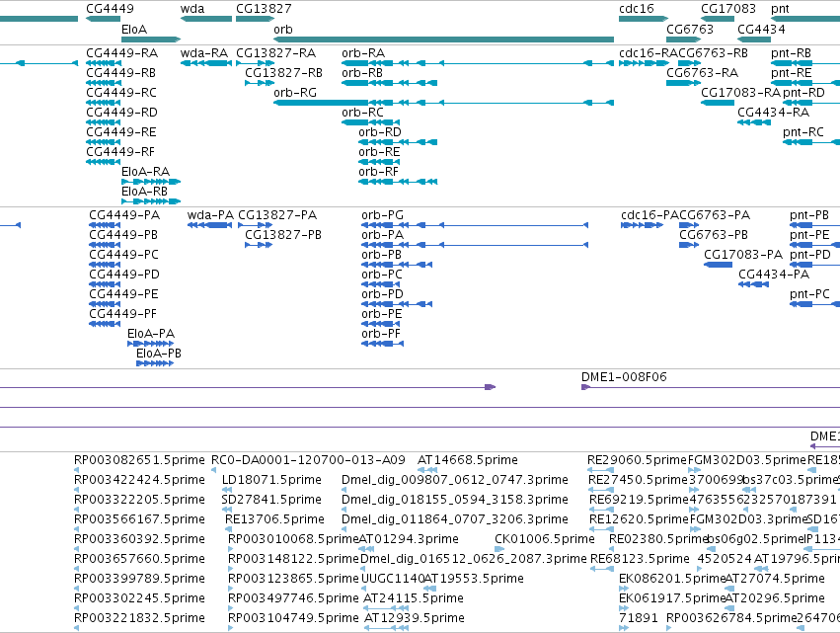The width and height of the screenshot is (840, 633).
Task: Select EST LD18071.5prime
Action: click(x=227, y=490)
